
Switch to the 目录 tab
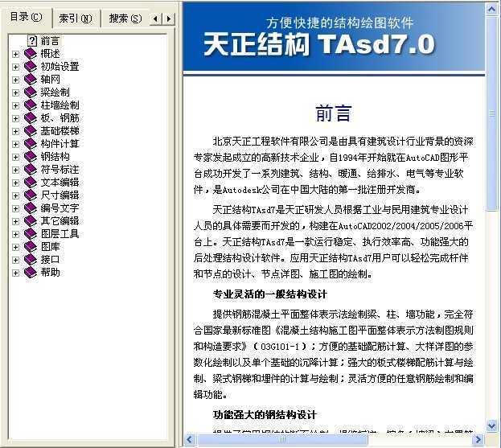27,17
